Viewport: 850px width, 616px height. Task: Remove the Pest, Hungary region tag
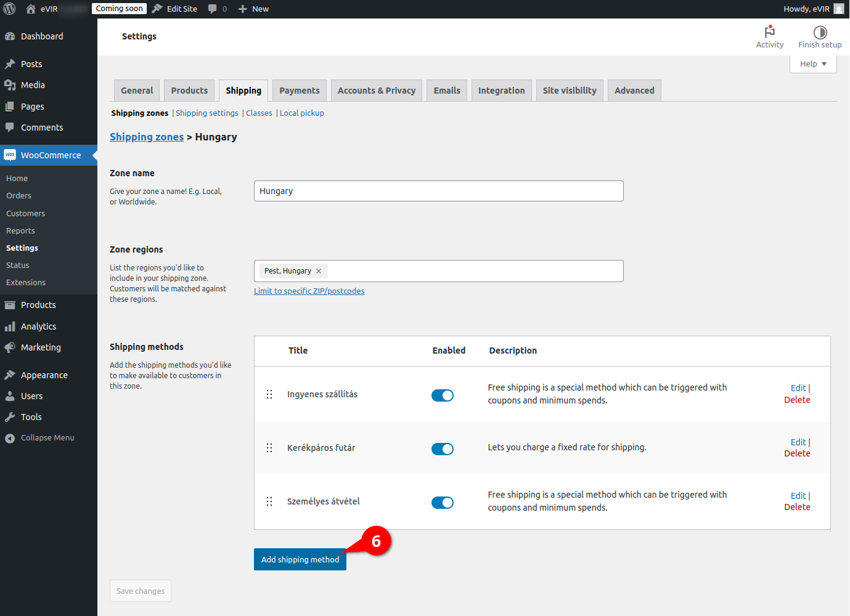tap(319, 271)
